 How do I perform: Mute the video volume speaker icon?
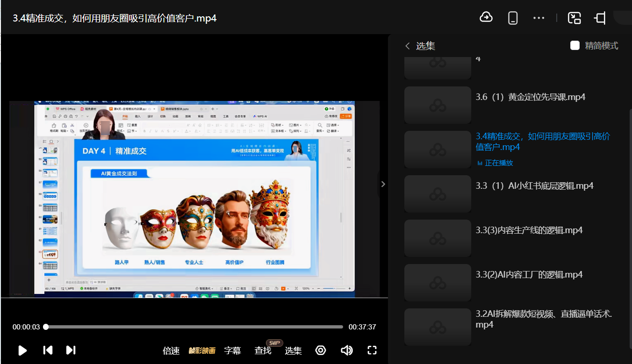(346, 350)
